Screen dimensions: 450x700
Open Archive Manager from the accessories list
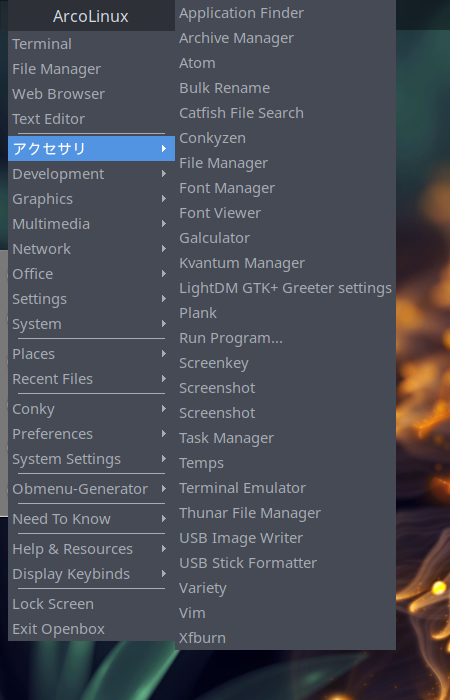click(285, 38)
